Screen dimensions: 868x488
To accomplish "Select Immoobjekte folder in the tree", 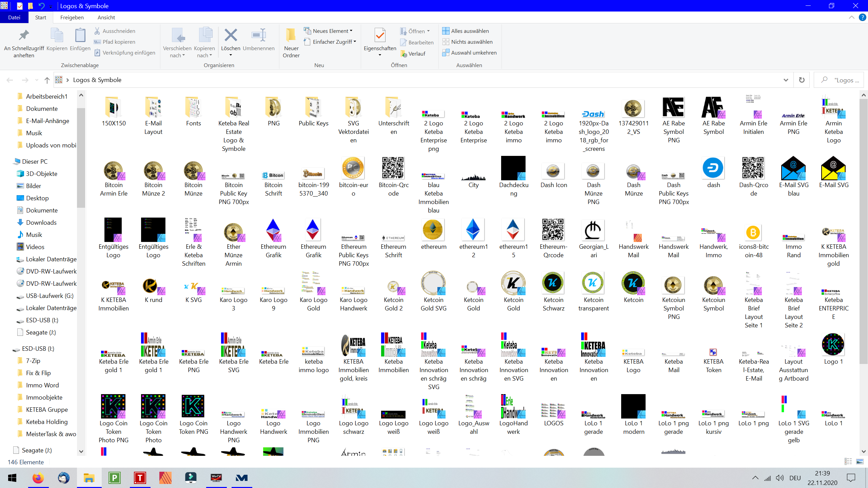I will coord(44,398).
